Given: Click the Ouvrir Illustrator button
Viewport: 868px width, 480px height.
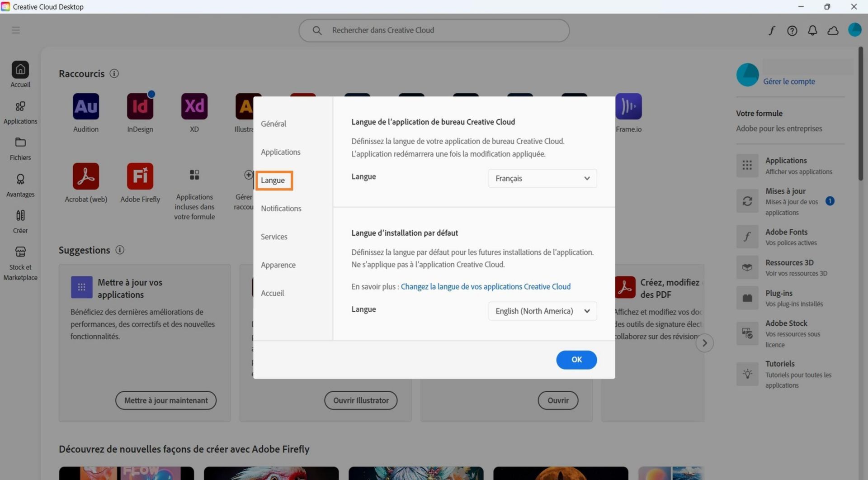Looking at the screenshot, I should [x=361, y=400].
